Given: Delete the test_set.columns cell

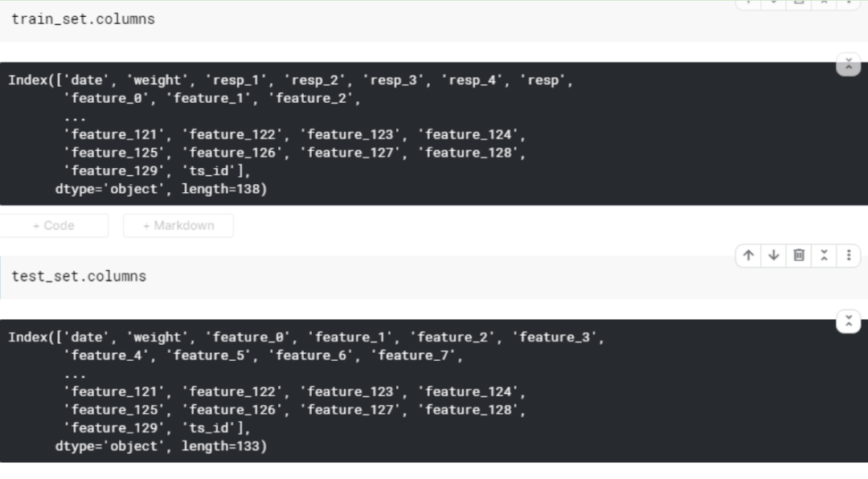Looking at the screenshot, I should 799,256.
